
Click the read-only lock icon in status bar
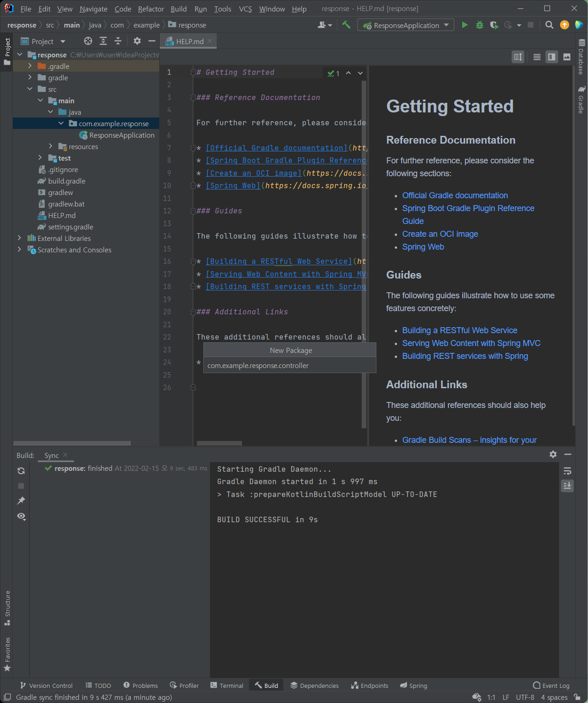pos(577,697)
